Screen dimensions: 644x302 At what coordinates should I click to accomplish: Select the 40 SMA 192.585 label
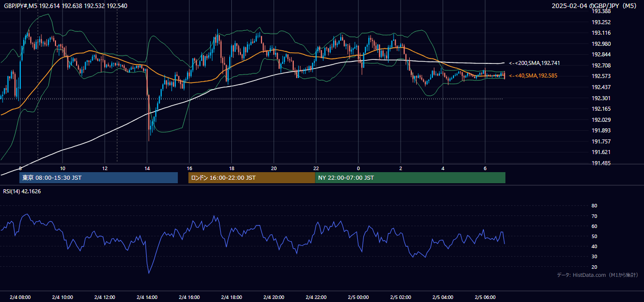pos(533,75)
